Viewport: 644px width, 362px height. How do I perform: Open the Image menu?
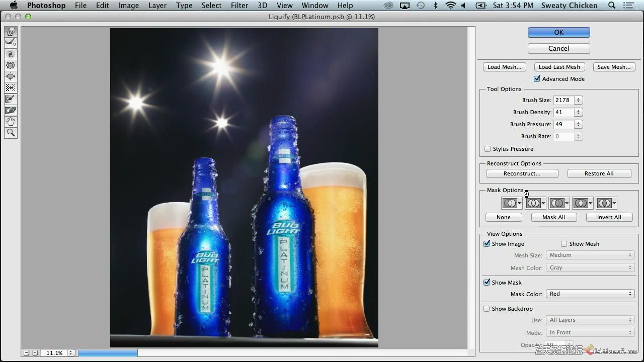128,6
